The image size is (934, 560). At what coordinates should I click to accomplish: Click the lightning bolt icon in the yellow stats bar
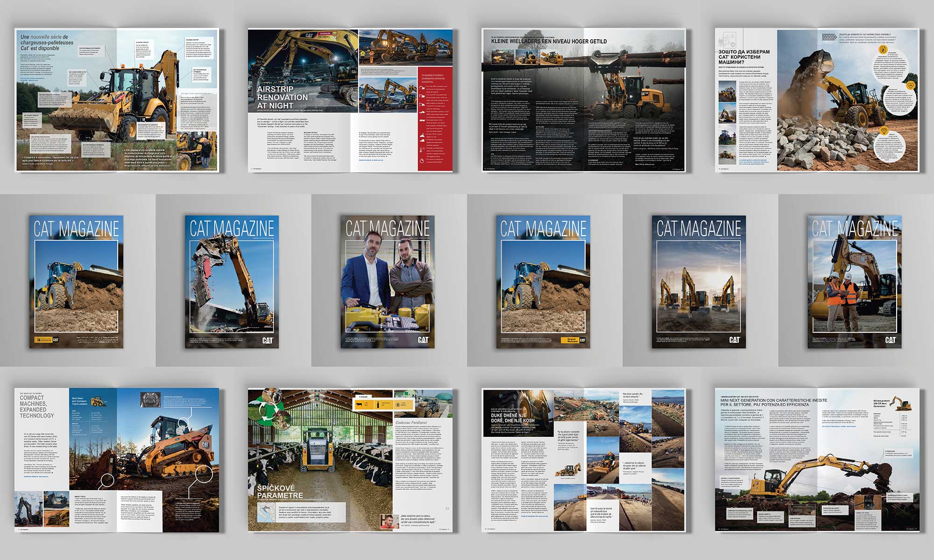(397, 405)
